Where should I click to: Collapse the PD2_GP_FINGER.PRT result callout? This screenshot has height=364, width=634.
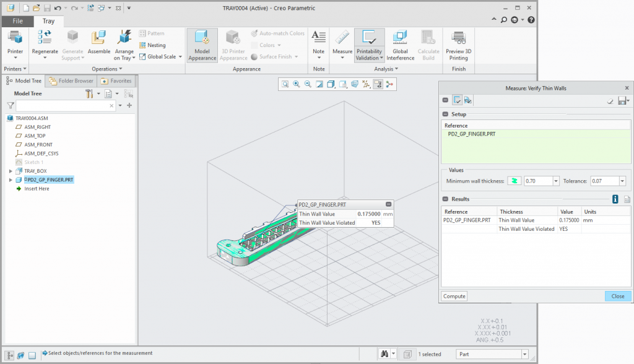coord(388,204)
